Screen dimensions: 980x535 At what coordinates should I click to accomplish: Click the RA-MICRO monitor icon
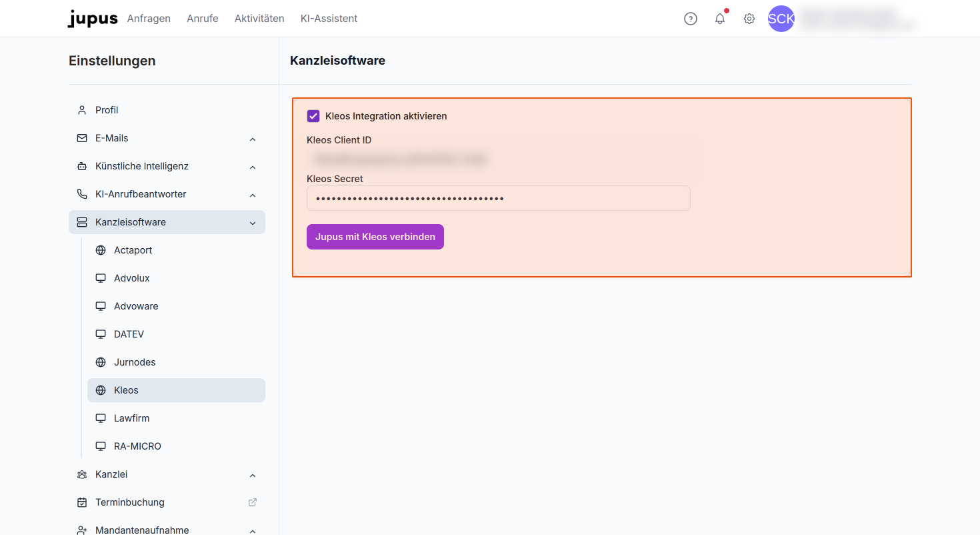click(x=101, y=446)
